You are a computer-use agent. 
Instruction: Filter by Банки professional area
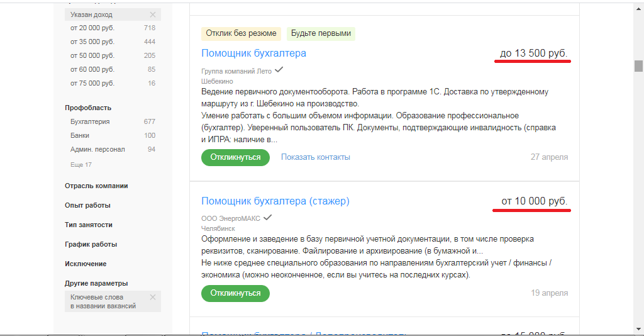pyautogui.click(x=80, y=135)
